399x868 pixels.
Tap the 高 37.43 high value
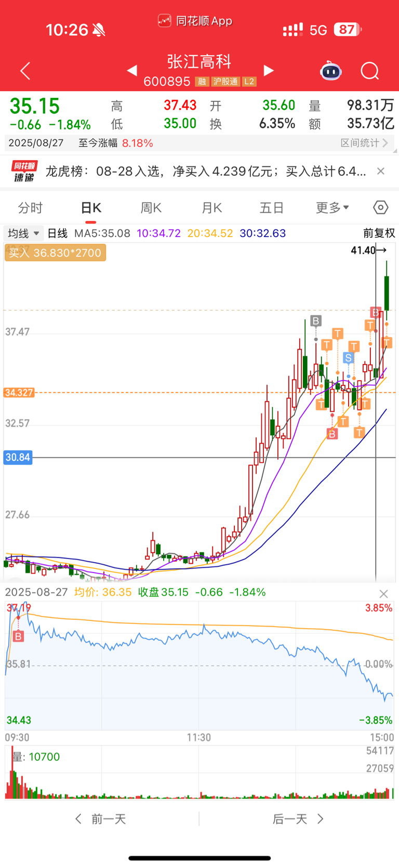(x=180, y=106)
